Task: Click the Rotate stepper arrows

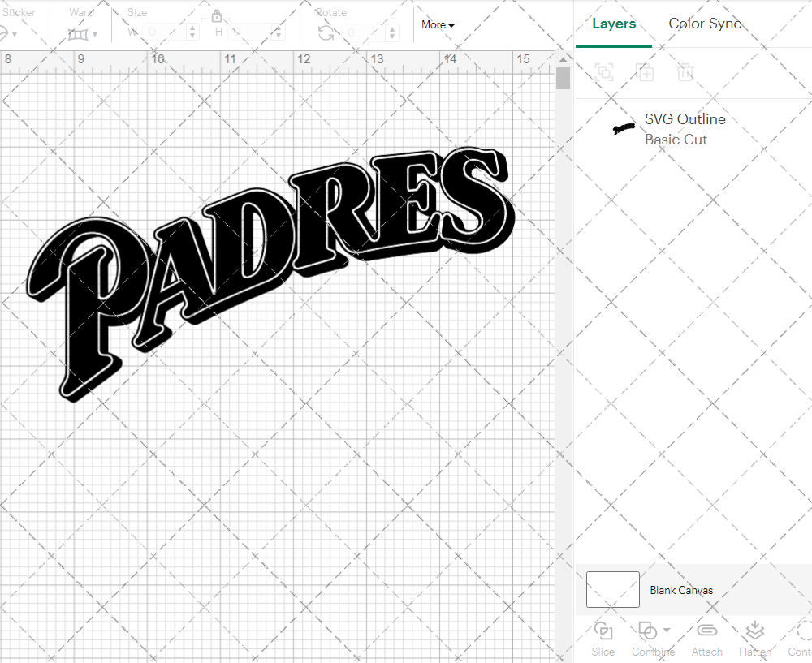Action: (x=392, y=32)
